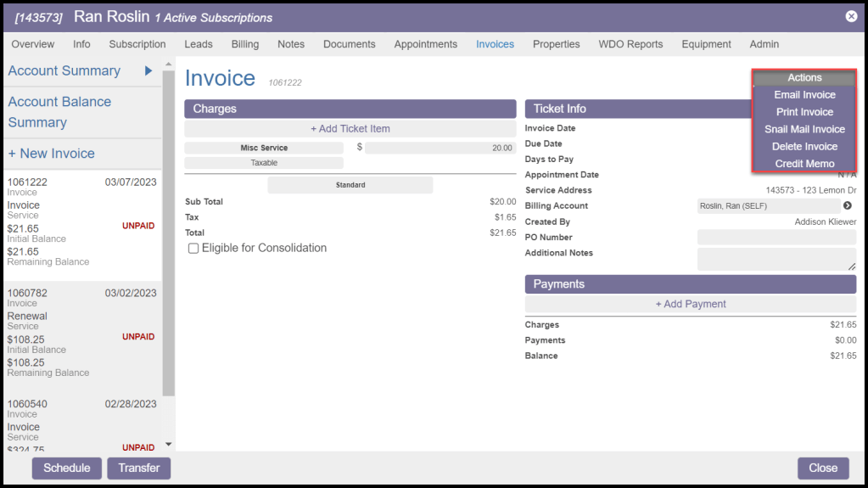Click + Add Ticket Item
This screenshot has height=488, width=868.
click(x=350, y=129)
